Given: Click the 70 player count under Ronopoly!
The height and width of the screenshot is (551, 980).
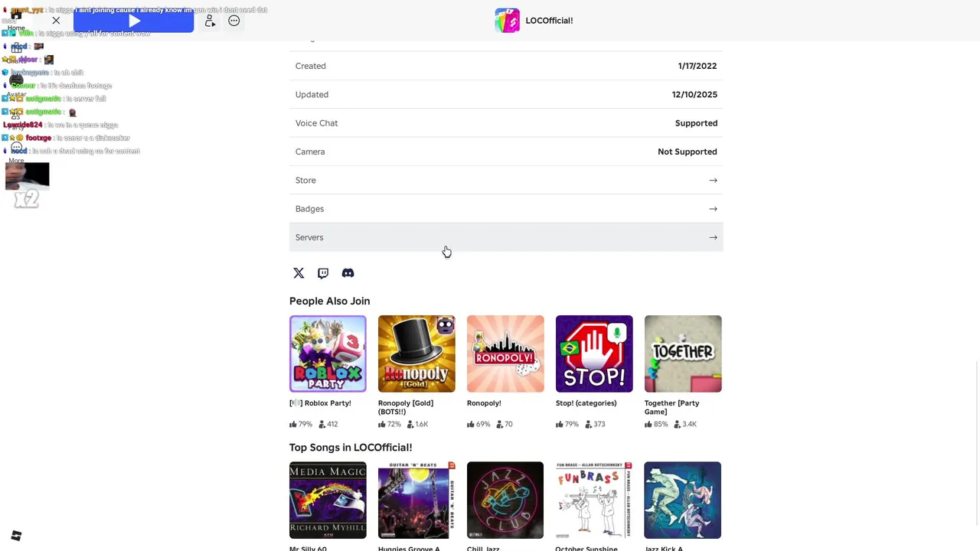Looking at the screenshot, I should [505, 424].
